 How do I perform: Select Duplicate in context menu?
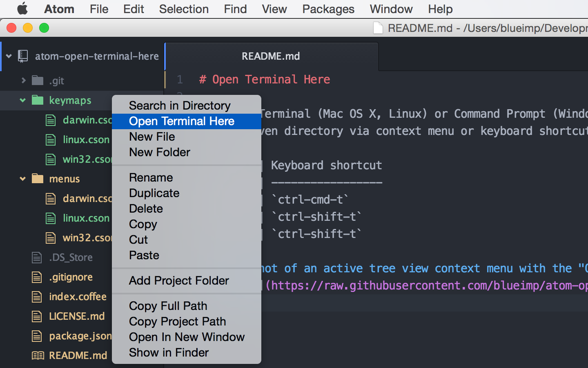pyautogui.click(x=187, y=193)
